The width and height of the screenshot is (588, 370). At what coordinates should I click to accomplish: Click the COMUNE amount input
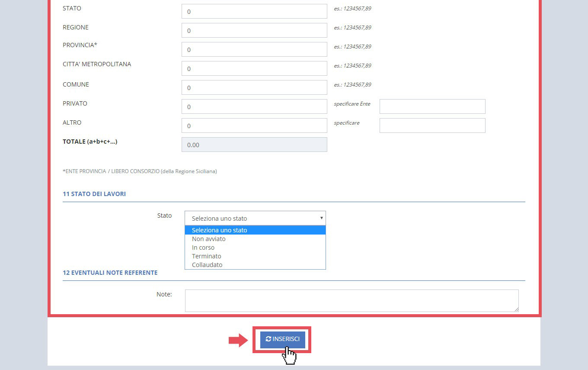click(x=254, y=88)
